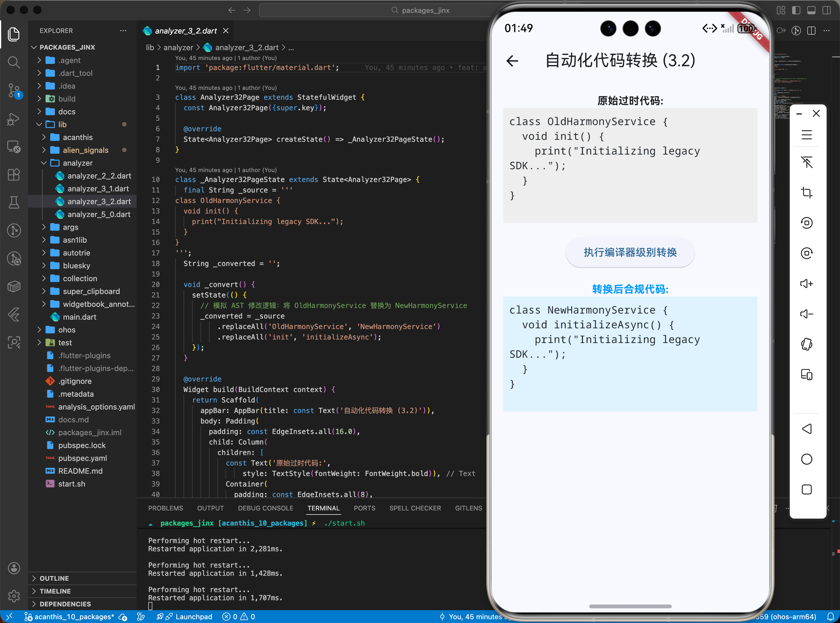Viewport: 840px width, 623px height.
Task: Click the emulator screenshot crop icon
Action: [806, 193]
